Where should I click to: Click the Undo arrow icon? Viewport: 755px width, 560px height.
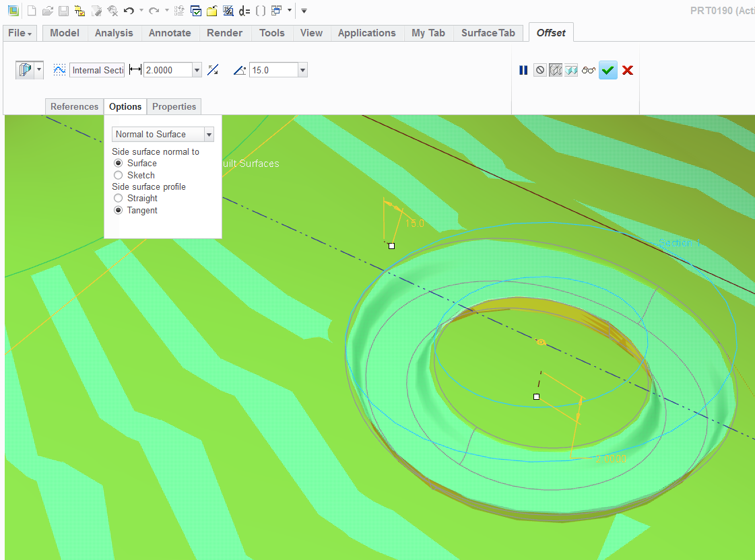click(129, 11)
